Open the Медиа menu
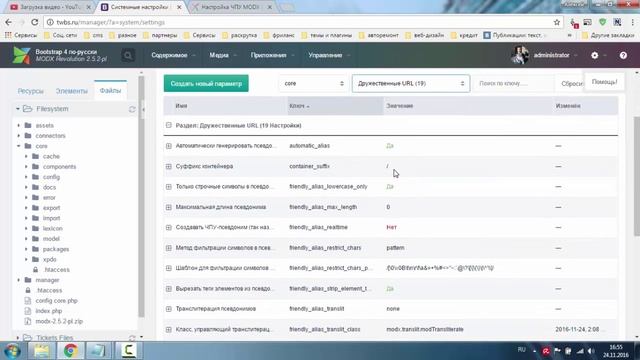 pos(222,55)
